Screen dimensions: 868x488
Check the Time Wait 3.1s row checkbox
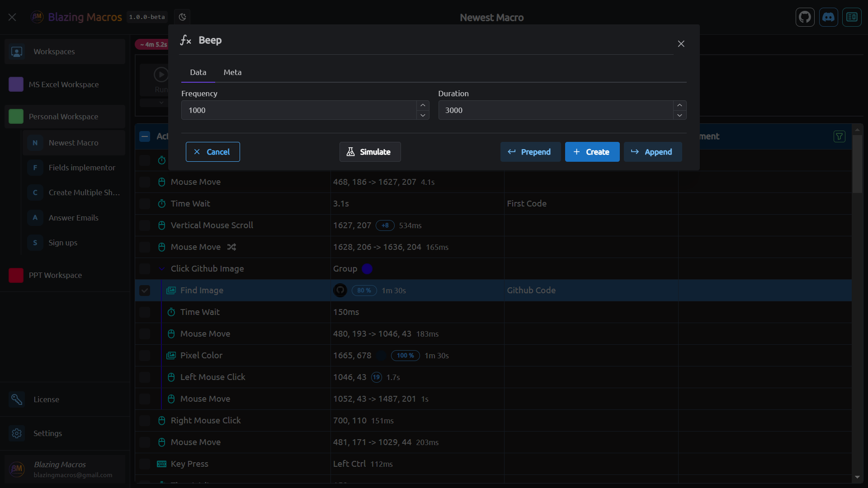(145, 204)
